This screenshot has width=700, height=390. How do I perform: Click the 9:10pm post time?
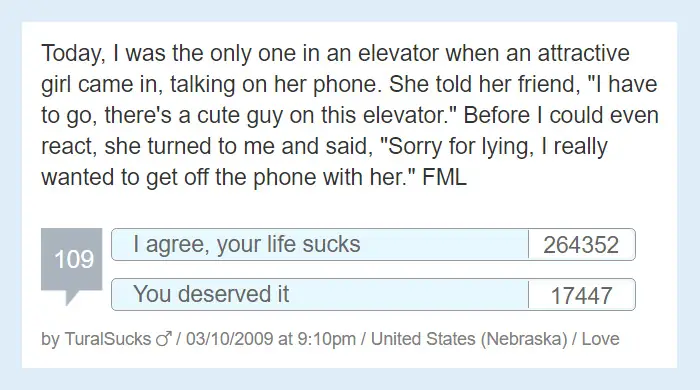click(x=326, y=339)
